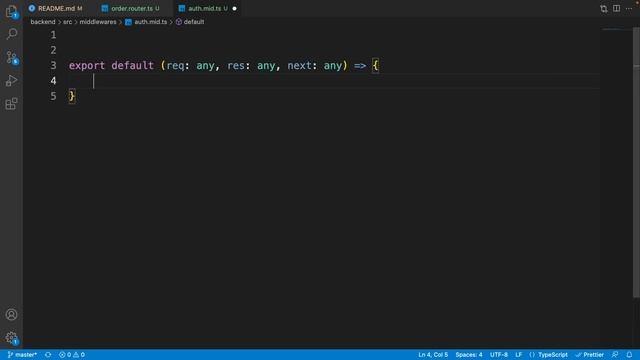Click the export keyword on line 3
Screen dimensions: 640x360
click(87, 65)
